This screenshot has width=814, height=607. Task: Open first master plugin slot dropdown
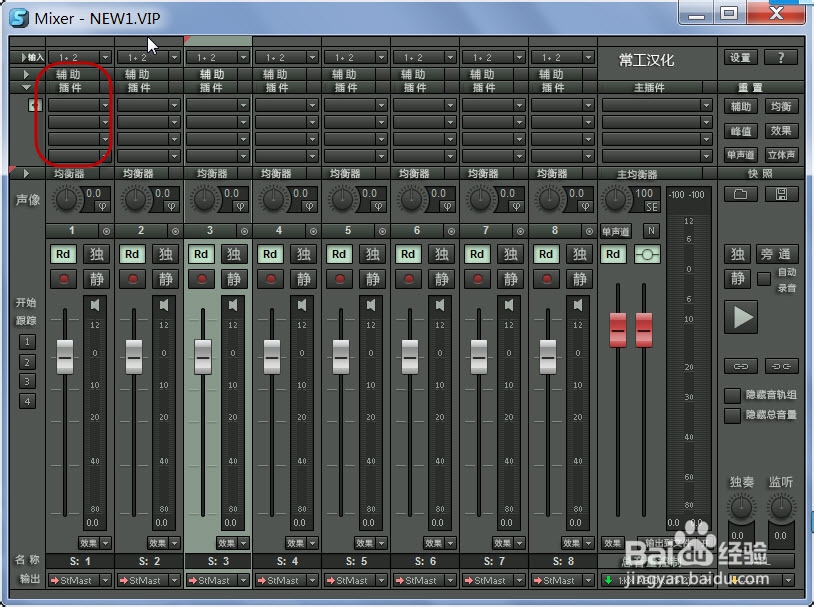(x=707, y=105)
